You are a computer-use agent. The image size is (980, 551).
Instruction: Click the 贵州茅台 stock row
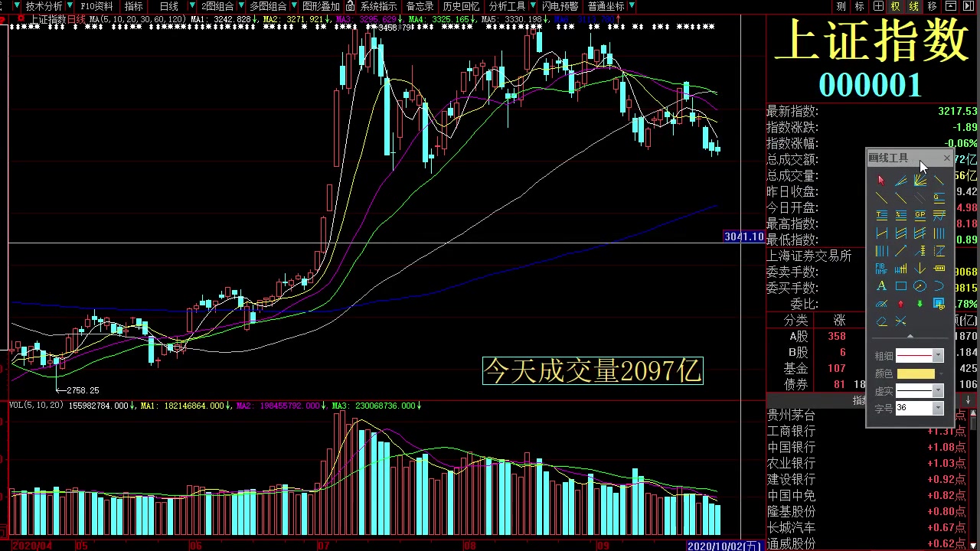tap(867, 416)
